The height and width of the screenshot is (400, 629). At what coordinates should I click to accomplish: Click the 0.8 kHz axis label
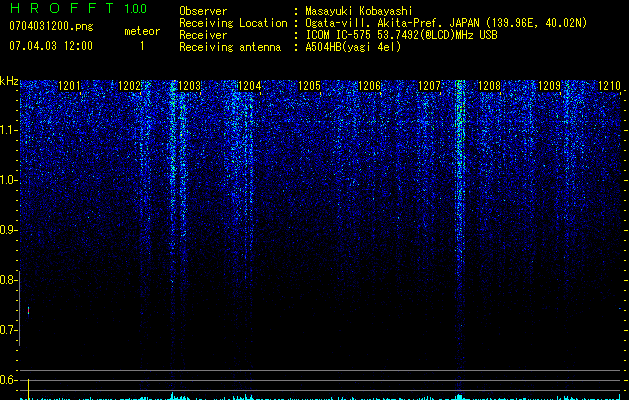coord(8,280)
